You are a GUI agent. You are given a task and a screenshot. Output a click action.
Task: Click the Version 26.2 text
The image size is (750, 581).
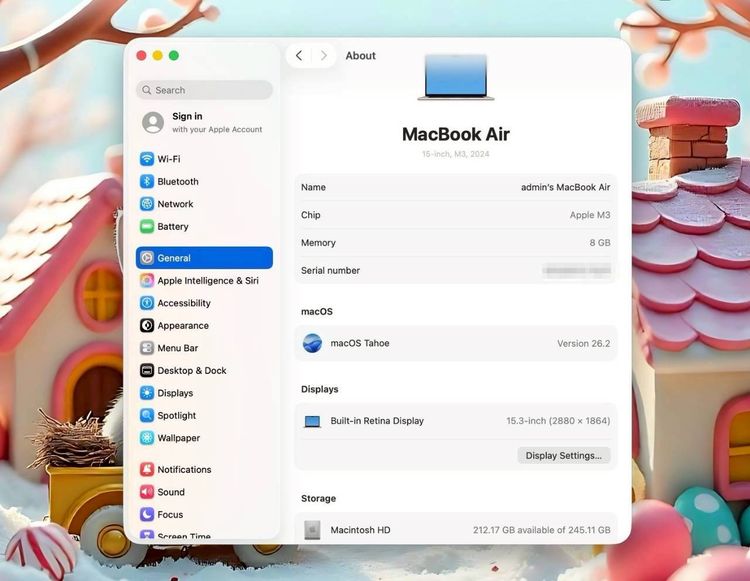(x=584, y=343)
